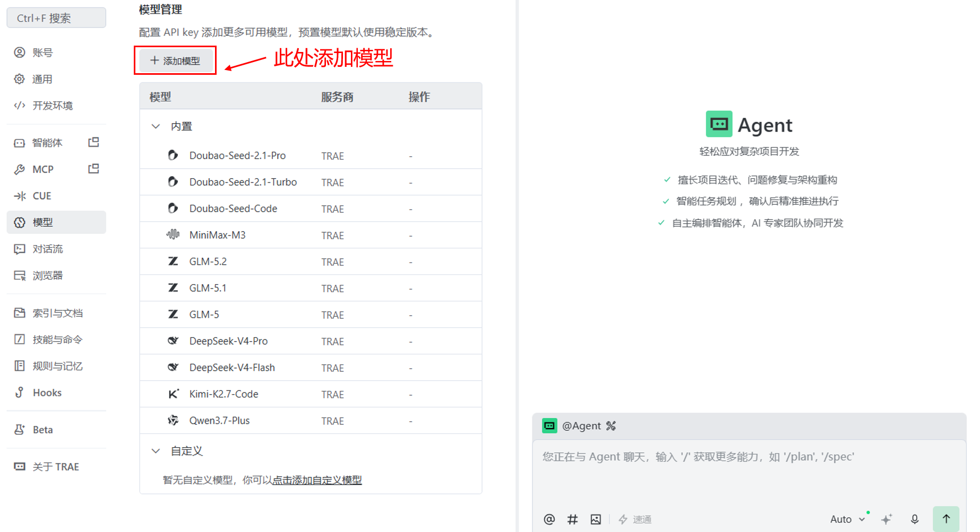Click the microphone voice input icon
980x532 pixels.
click(915, 519)
